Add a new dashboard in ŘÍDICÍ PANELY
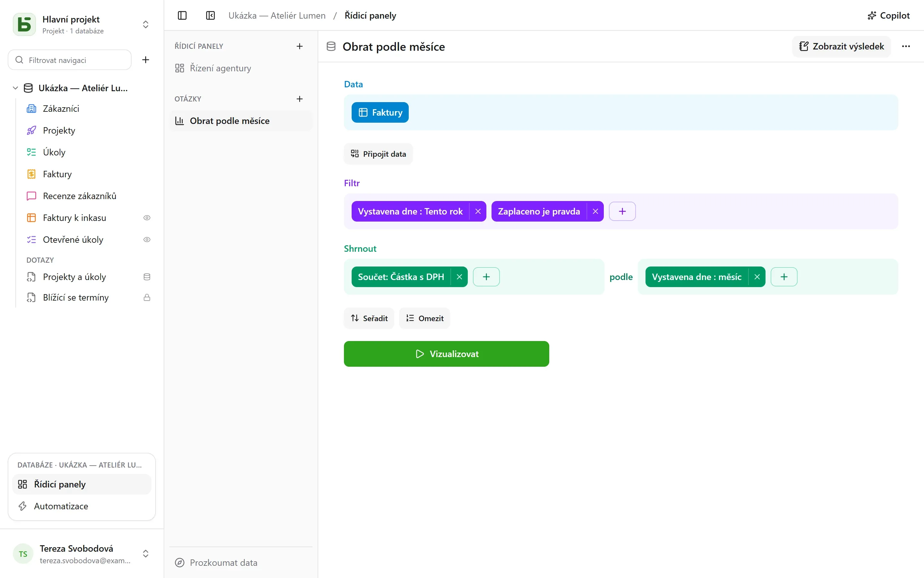 click(299, 46)
